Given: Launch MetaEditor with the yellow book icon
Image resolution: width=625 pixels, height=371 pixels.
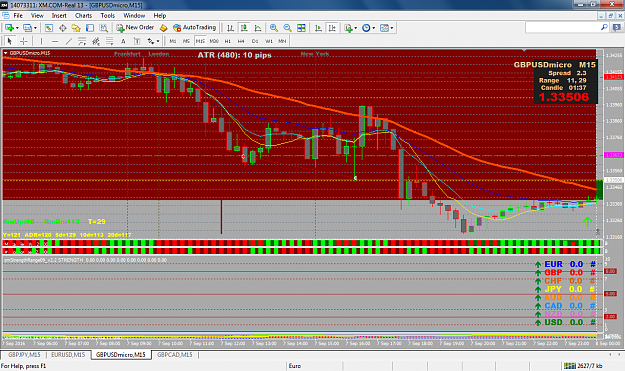Looking at the screenshot, I should pos(163,28).
